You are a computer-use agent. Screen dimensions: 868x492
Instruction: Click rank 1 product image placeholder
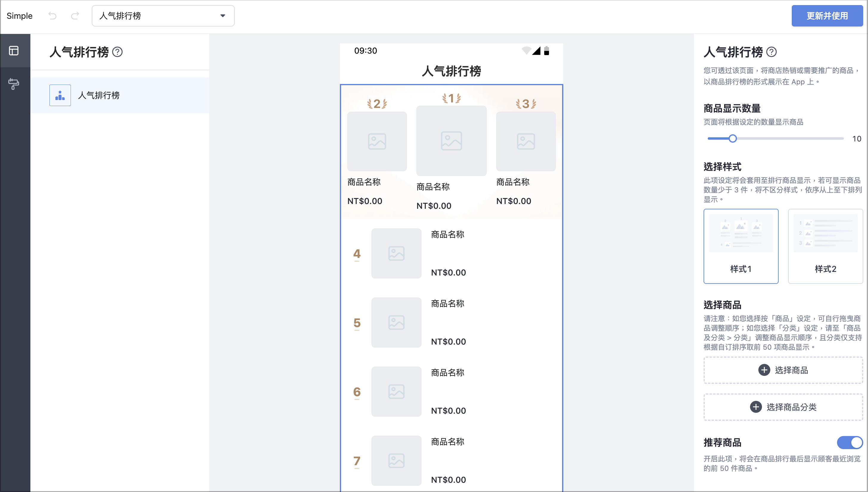coord(451,141)
